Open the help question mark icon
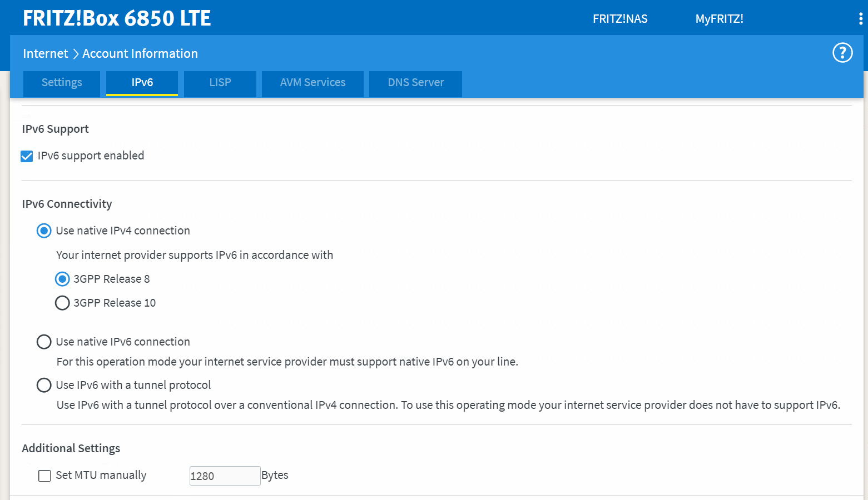Image resolution: width=868 pixels, height=500 pixels. (x=842, y=53)
